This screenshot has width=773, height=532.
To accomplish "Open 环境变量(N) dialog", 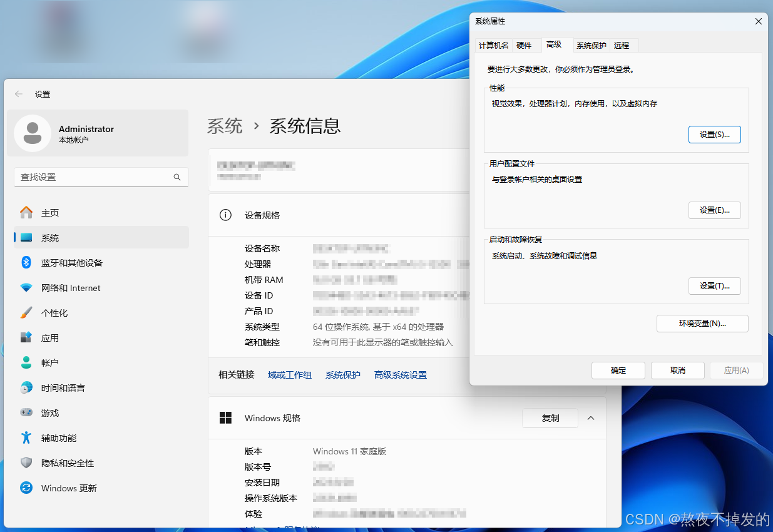I will (x=702, y=324).
